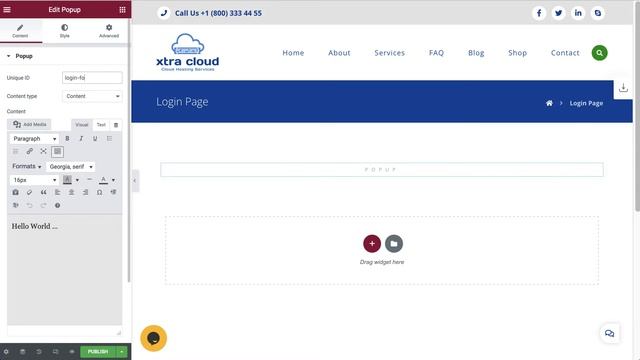This screenshot has width=640, height=360.
Task: Apply the text background color
Action: coord(67,180)
